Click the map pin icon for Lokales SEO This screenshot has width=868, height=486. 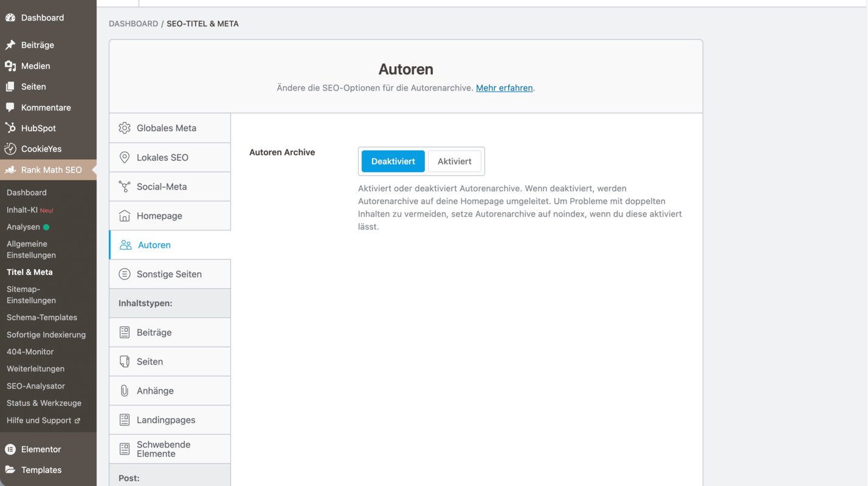click(125, 157)
